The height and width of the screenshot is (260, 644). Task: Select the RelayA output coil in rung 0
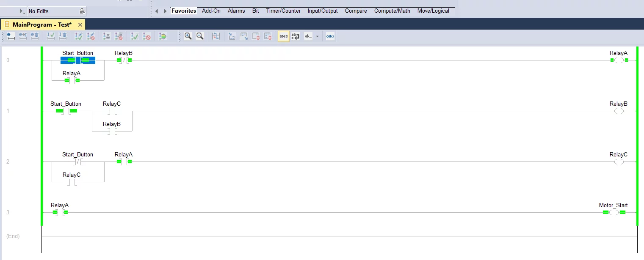pos(619,60)
